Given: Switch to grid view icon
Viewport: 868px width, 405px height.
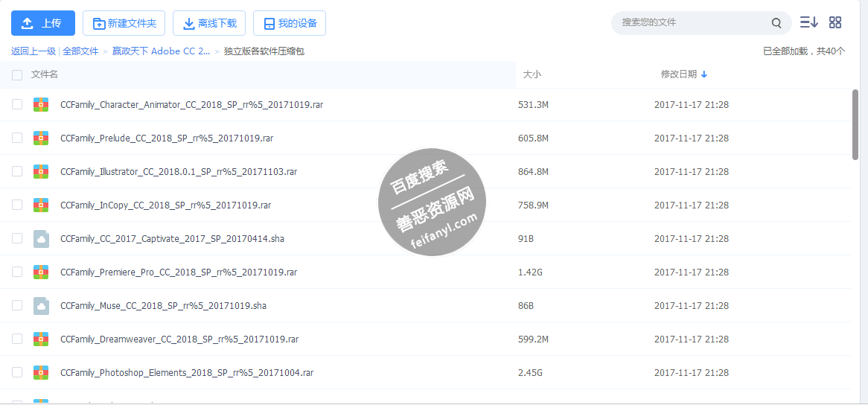Looking at the screenshot, I should (x=835, y=22).
